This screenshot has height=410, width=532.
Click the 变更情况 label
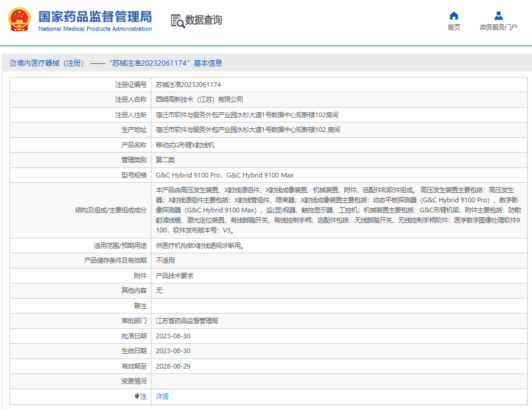[134, 381]
